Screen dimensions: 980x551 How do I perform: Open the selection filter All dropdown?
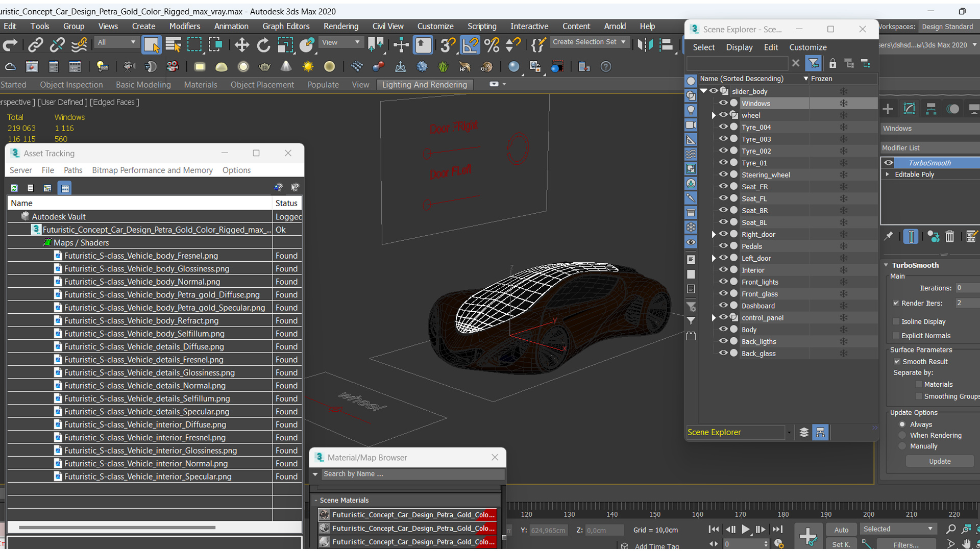(117, 42)
